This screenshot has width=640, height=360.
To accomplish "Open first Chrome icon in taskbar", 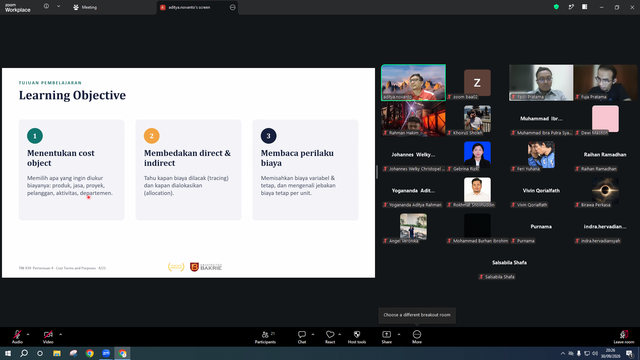I will point(90,353).
